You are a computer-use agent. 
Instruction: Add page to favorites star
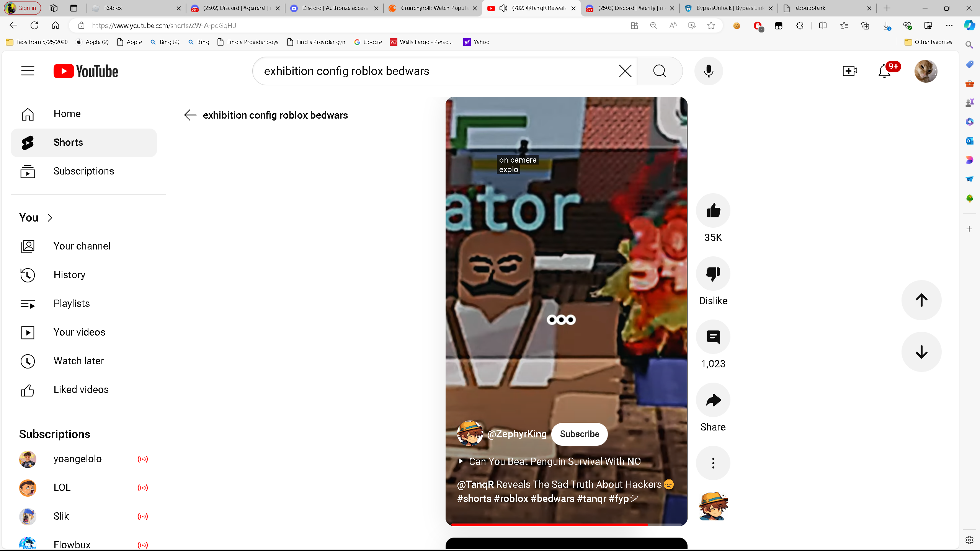pos(711,26)
